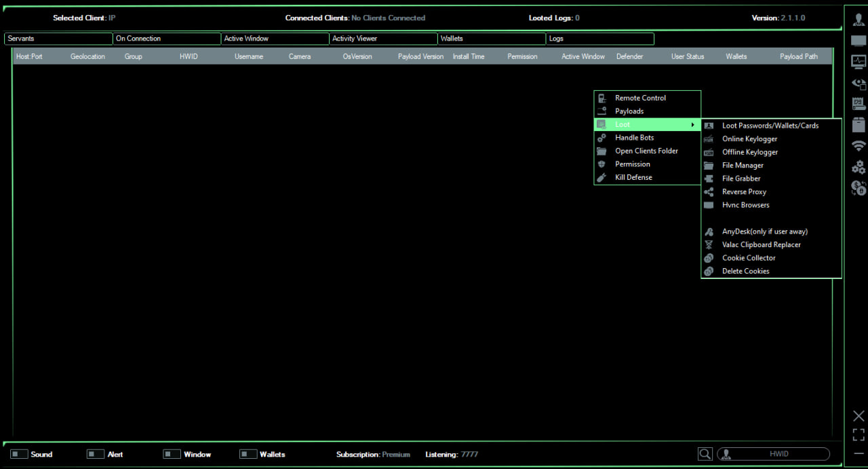Click the Remote Control menu icon
868x469 pixels.
(x=601, y=98)
